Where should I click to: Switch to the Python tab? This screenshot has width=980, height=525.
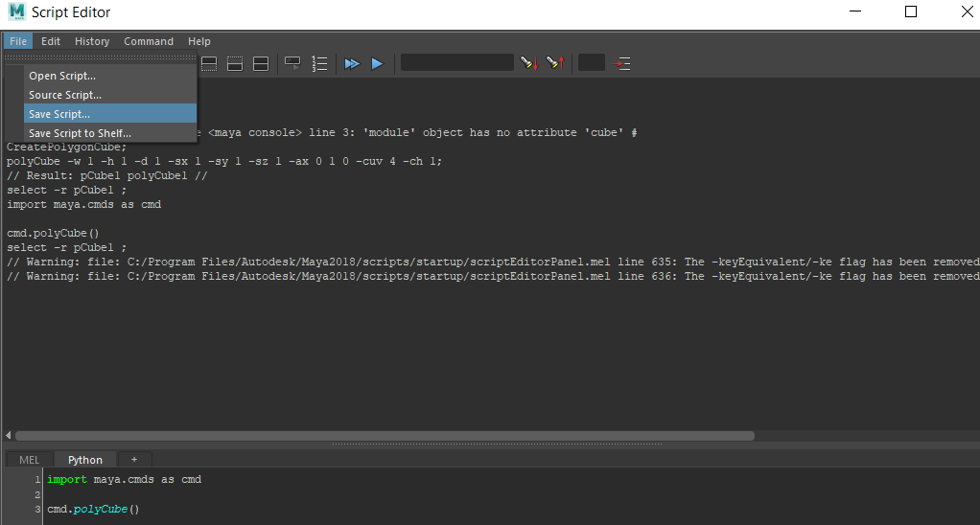(x=85, y=460)
